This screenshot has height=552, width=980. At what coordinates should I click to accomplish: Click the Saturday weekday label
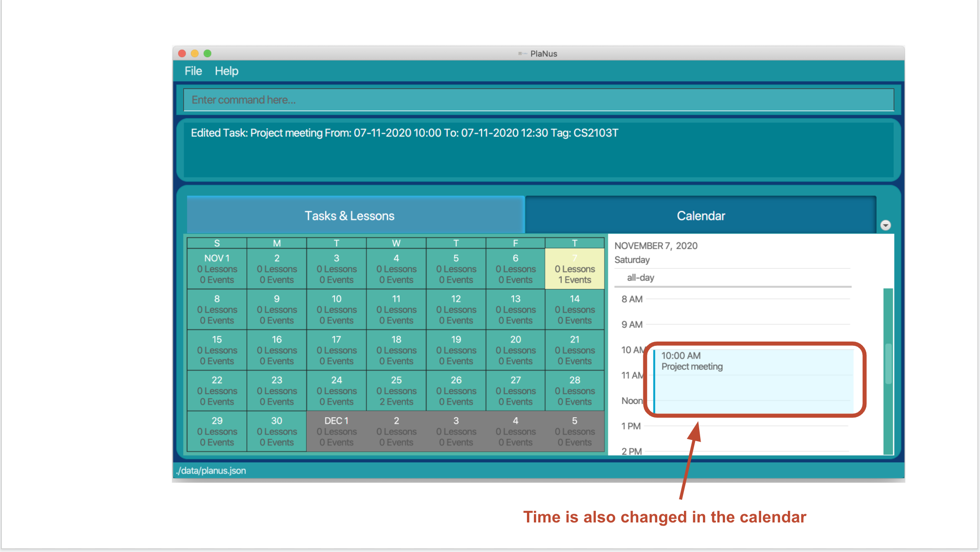[632, 260]
